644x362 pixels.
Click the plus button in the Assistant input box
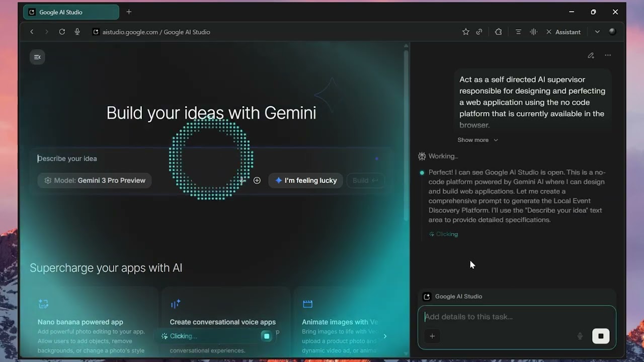[432, 336]
